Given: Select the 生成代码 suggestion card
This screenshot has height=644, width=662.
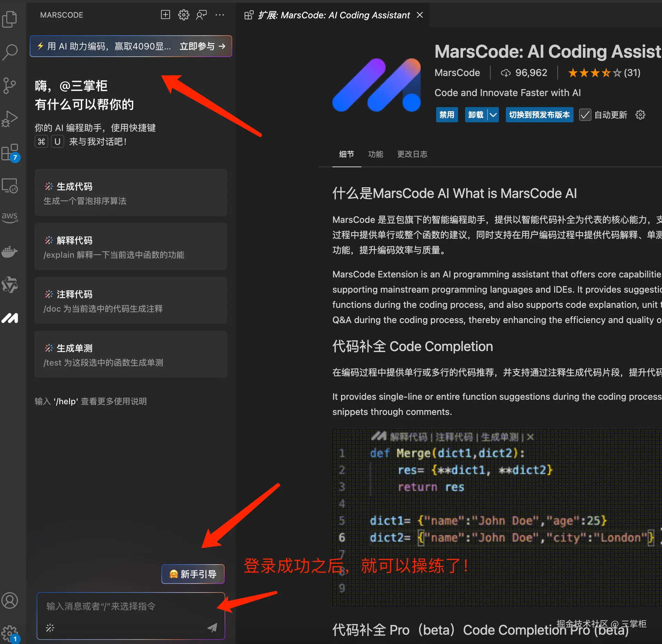Looking at the screenshot, I should click(x=131, y=192).
